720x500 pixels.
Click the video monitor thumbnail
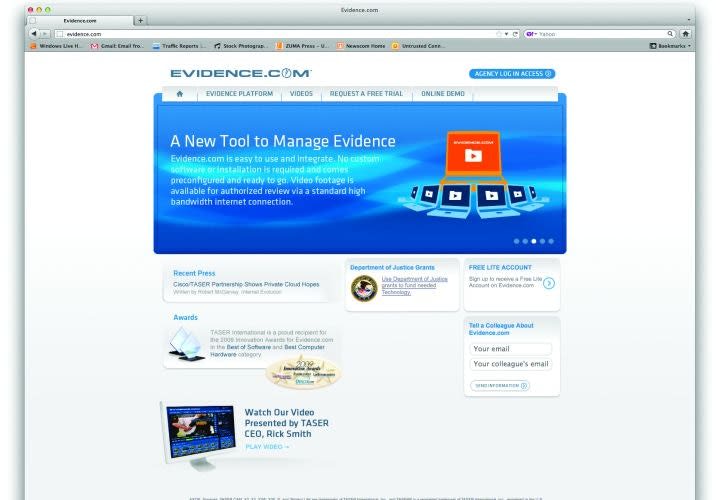(201, 432)
